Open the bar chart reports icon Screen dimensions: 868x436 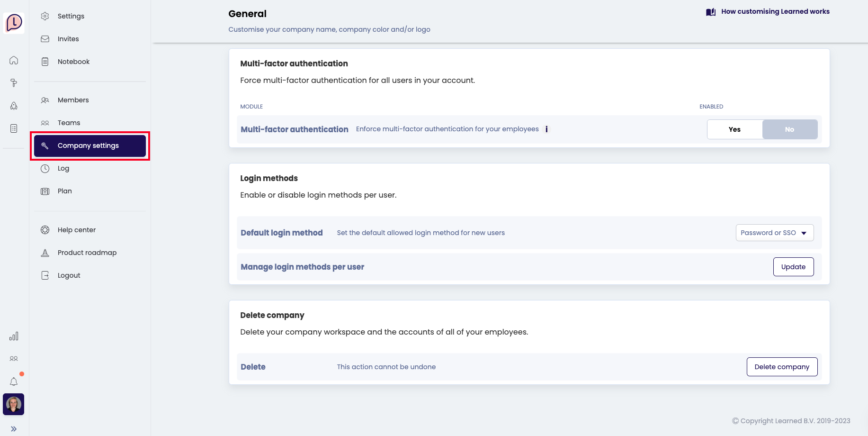(x=14, y=336)
